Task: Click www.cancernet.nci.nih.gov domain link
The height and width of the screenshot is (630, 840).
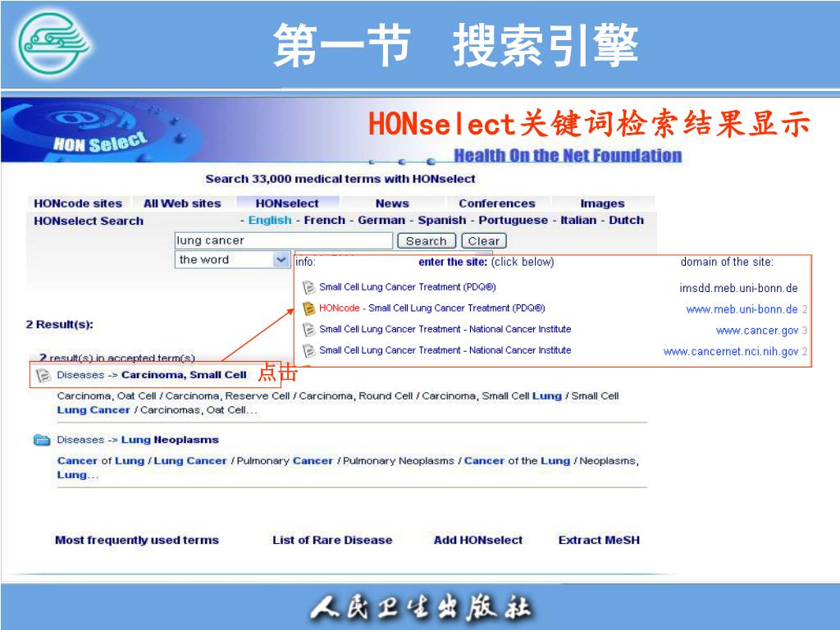Action: [731, 351]
